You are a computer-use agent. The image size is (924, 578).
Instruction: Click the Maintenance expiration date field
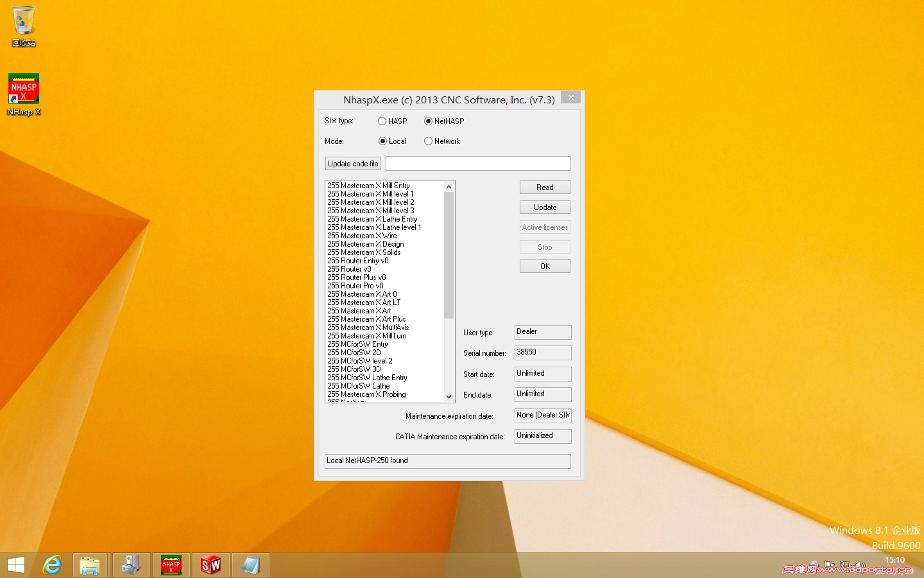pos(543,416)
